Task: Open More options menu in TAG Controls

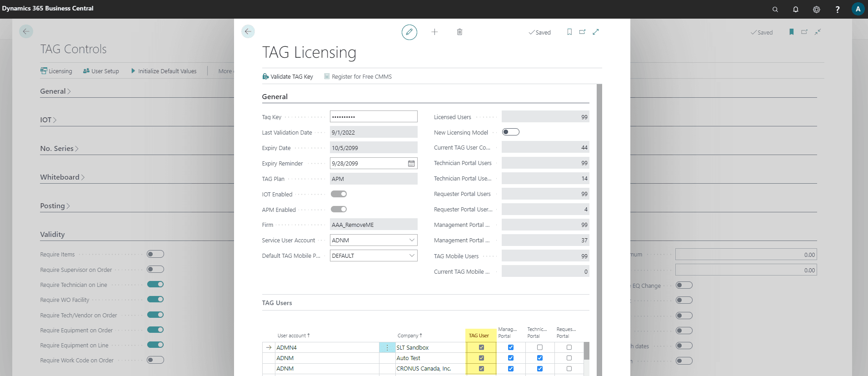Action: pyautogui.click(x=225, y=71)
